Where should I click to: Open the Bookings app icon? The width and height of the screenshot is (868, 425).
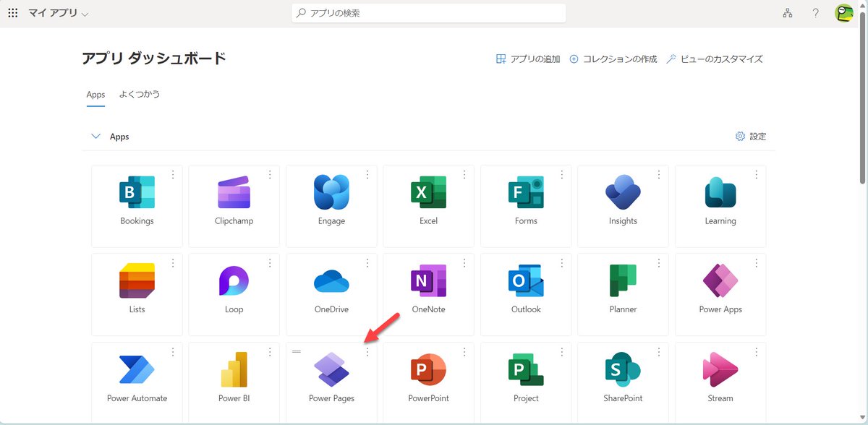point(137,192)
